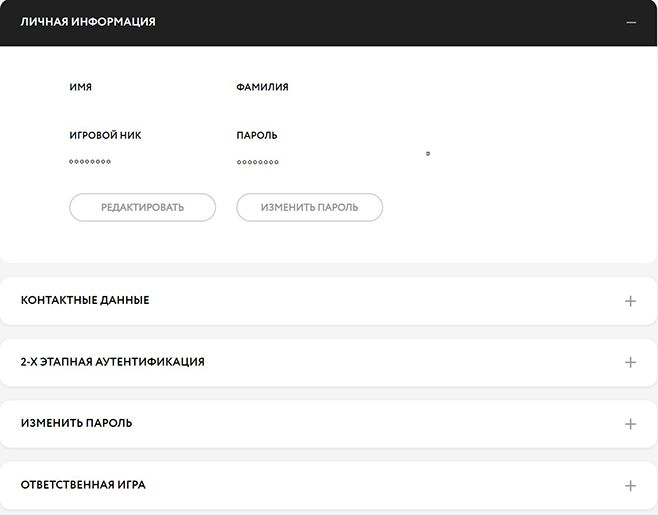Collapse Личная информация with the minus icon
Viewport: 658px width, 515px height.
pyautogui.click(x=630, y=22)
